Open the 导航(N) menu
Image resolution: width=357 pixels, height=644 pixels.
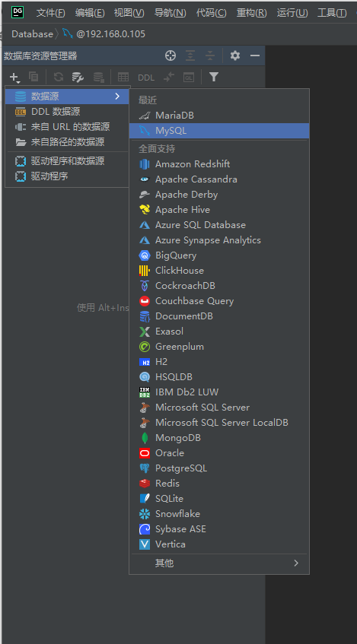tap(171, 13)
